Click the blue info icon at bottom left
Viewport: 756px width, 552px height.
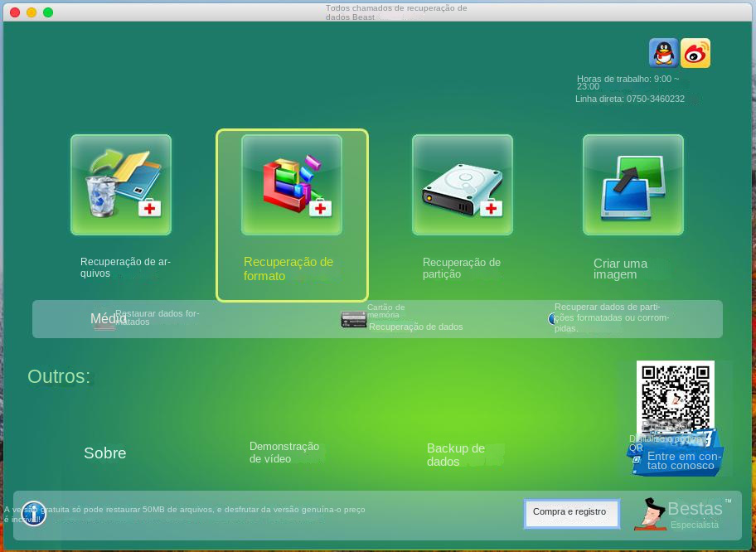click(x=34, y=513)
